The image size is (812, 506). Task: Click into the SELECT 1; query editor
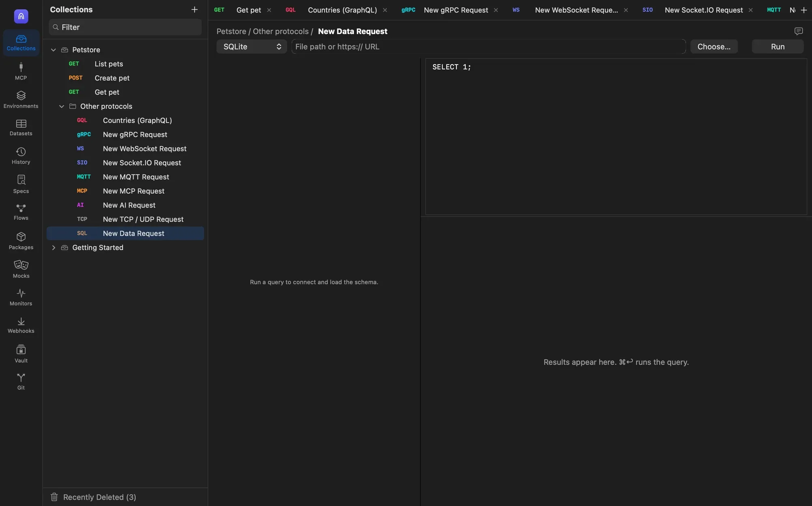tap(616, 137)
